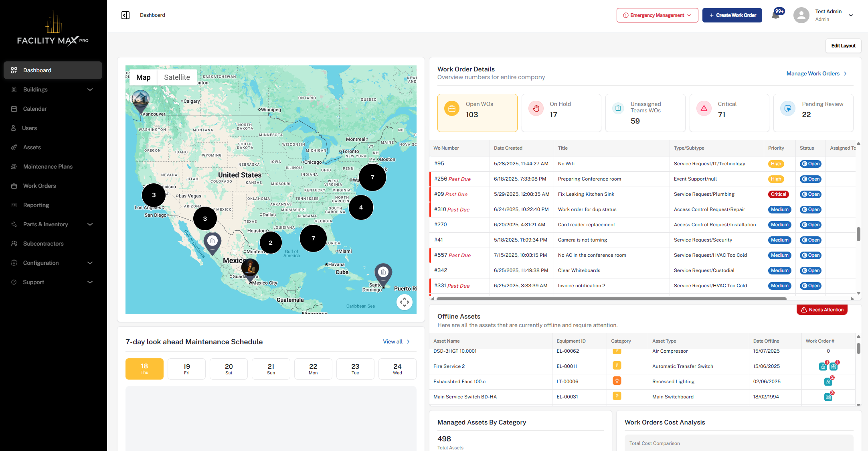Click the Create Work Order button
This screenshot has height=451, width=868.
(732, 15)
